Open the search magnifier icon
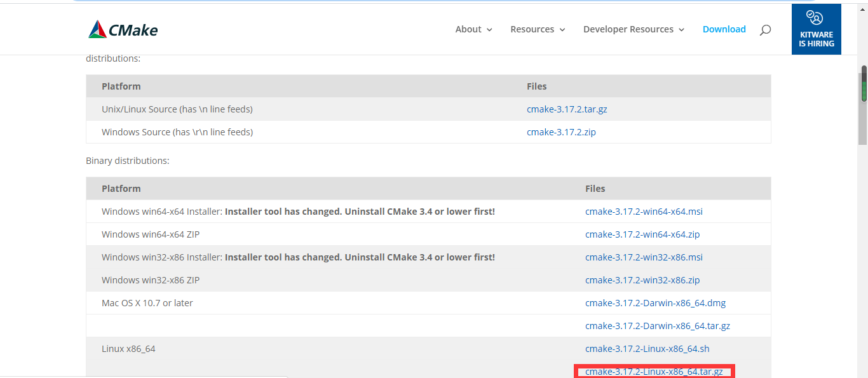868x378 pixels. coord(765,29)
